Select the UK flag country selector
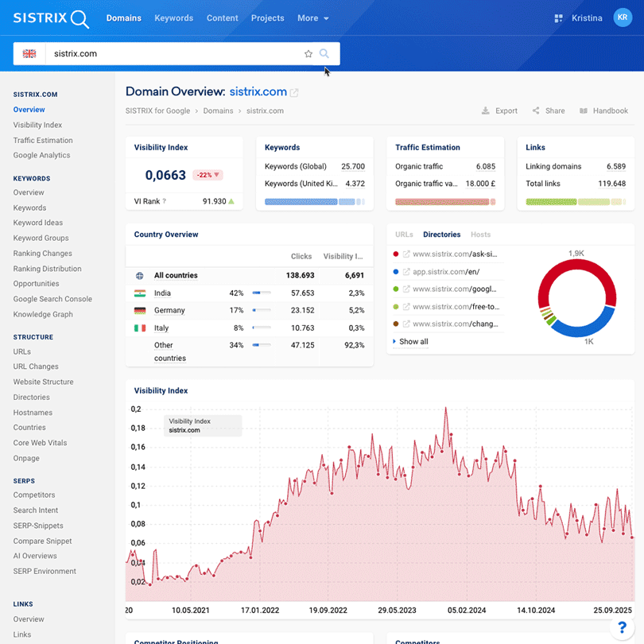644x644 pixels. 29,54
